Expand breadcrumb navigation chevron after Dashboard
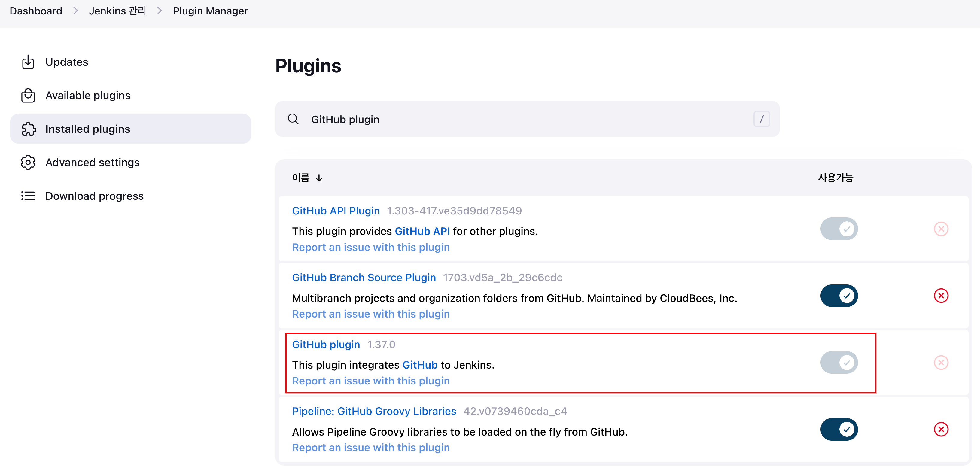This screenshot has width=980, height=468. tap(75, 11)
